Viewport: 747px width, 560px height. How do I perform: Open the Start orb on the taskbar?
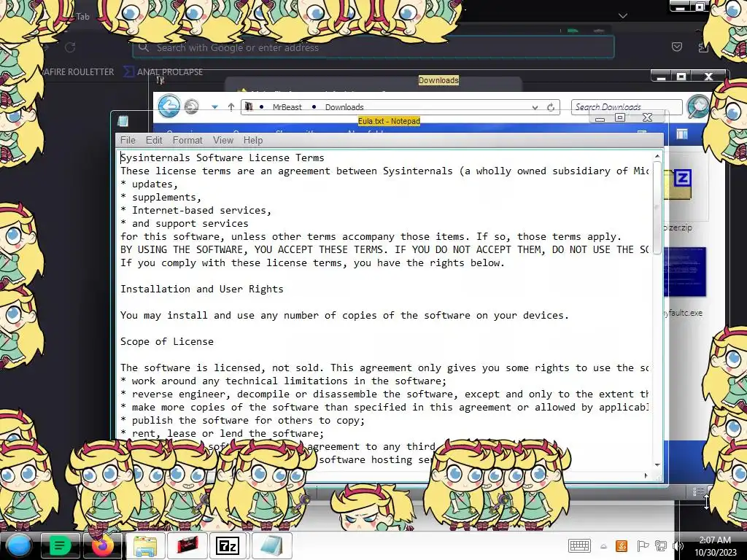pyautogui.click(x=18, y=545)
